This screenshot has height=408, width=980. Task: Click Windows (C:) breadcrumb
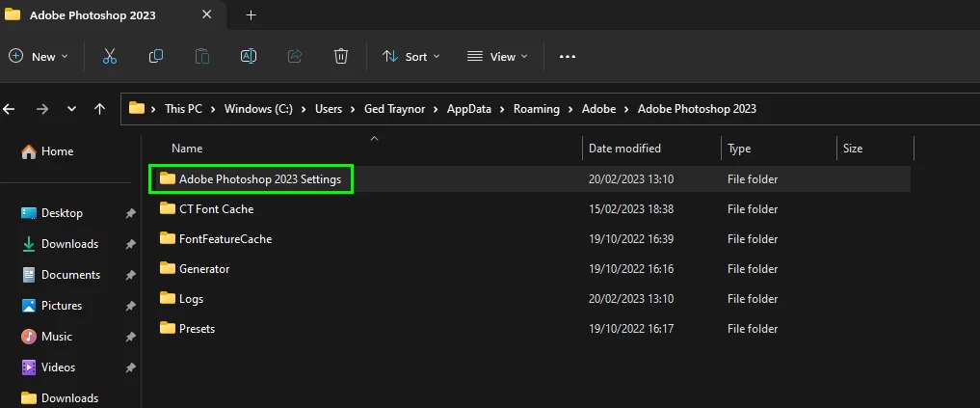258,109
